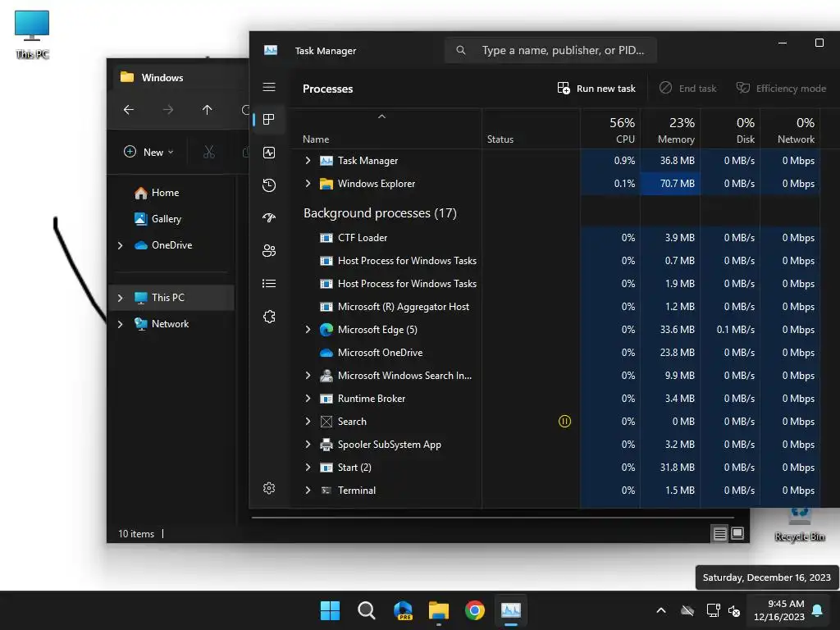The image size is (840, 630).
Task: Expand This PC in File Explorer navigation pane
Action: [121, 298]
